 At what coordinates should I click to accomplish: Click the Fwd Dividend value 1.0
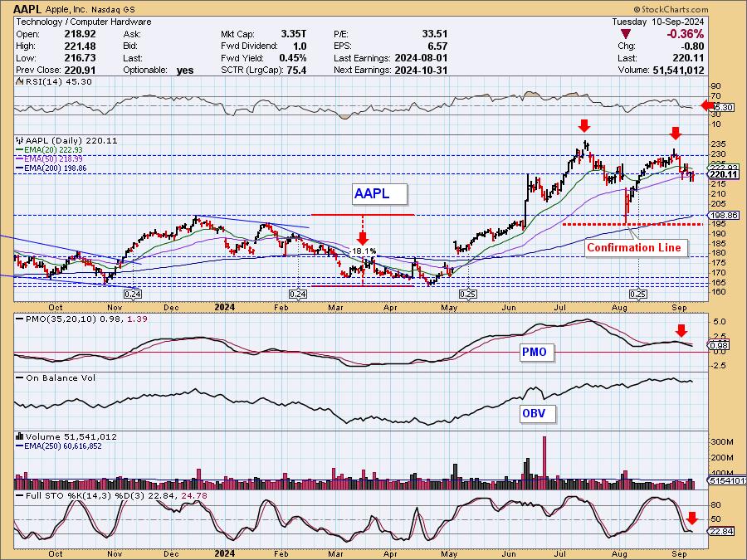coord(300,46)
